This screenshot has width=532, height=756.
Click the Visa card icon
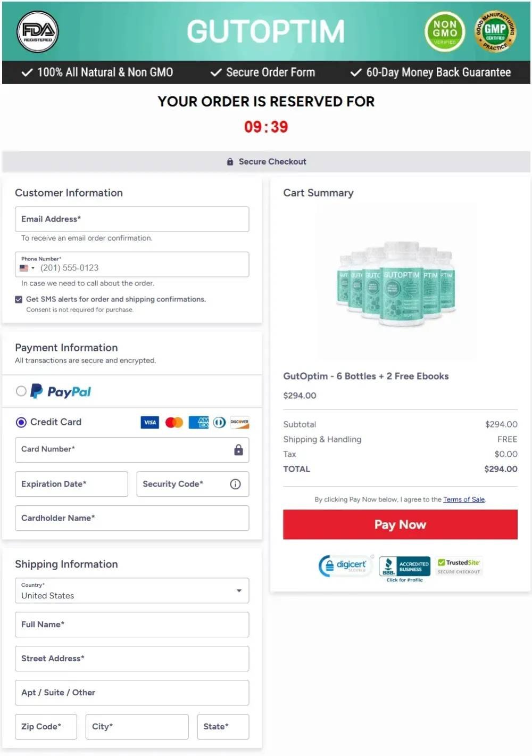tap(149, 422)
